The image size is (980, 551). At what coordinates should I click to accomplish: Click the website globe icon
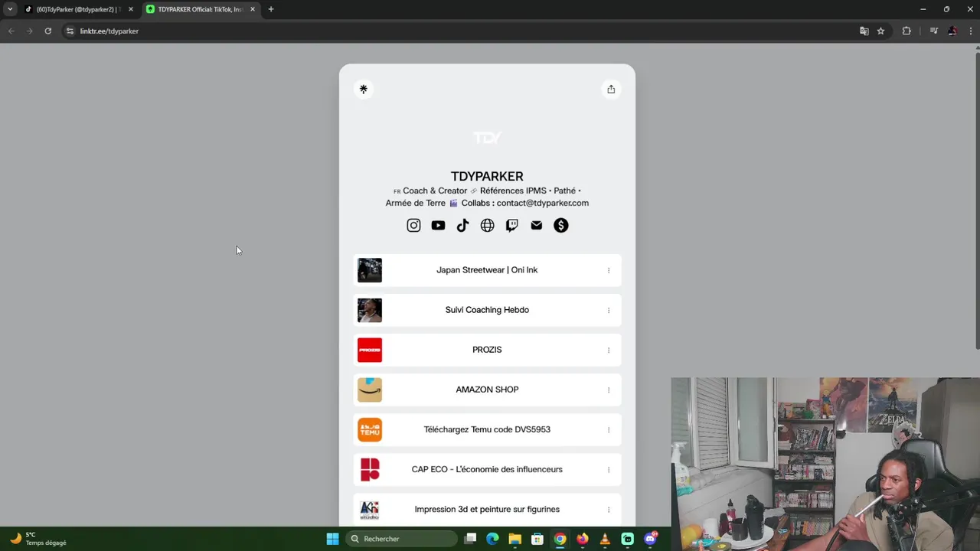(x=487, y=225)
